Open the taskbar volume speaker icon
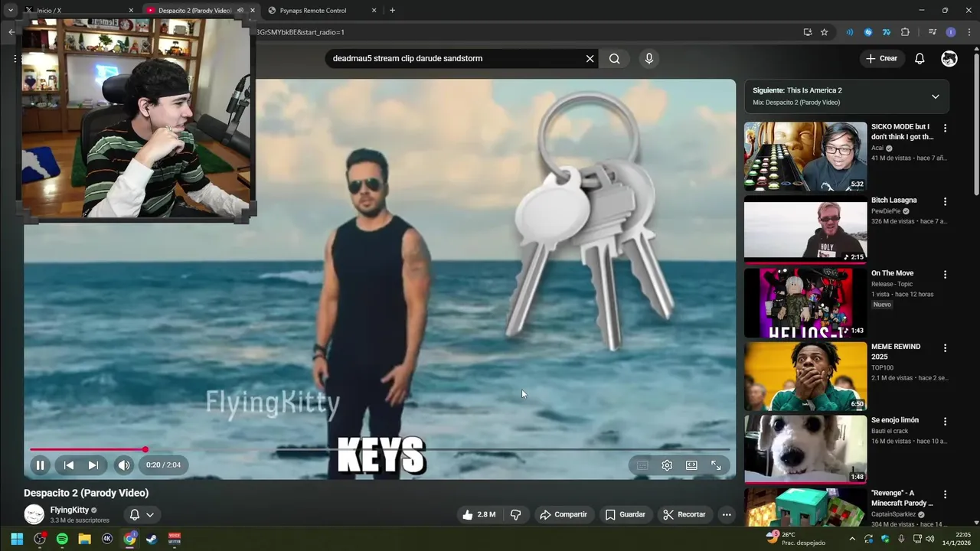 (x=929, y=539)
